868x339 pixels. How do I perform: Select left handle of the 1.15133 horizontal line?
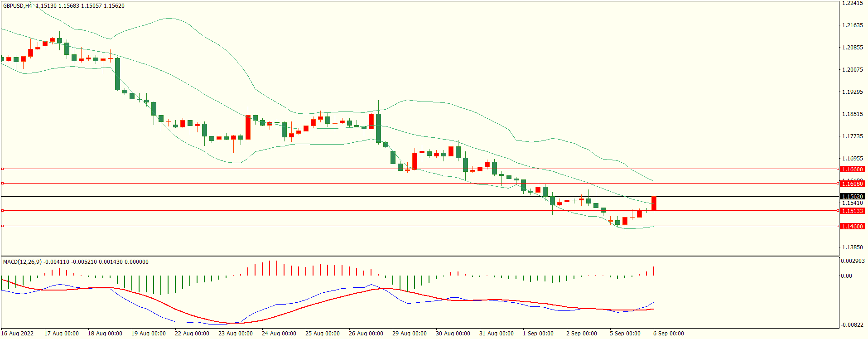click(x=2, y=210)
